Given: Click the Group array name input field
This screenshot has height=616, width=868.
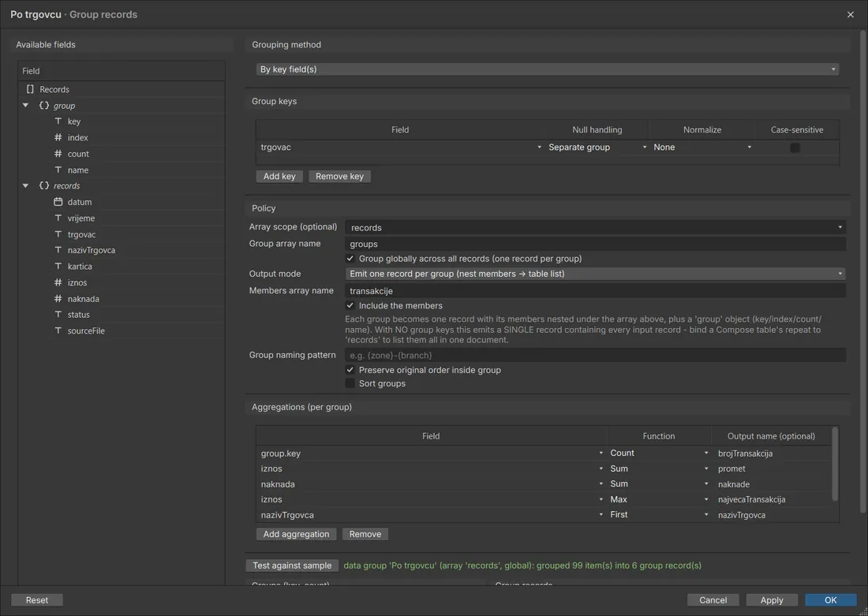Looking at the screenshot, I should pos(595,244).
